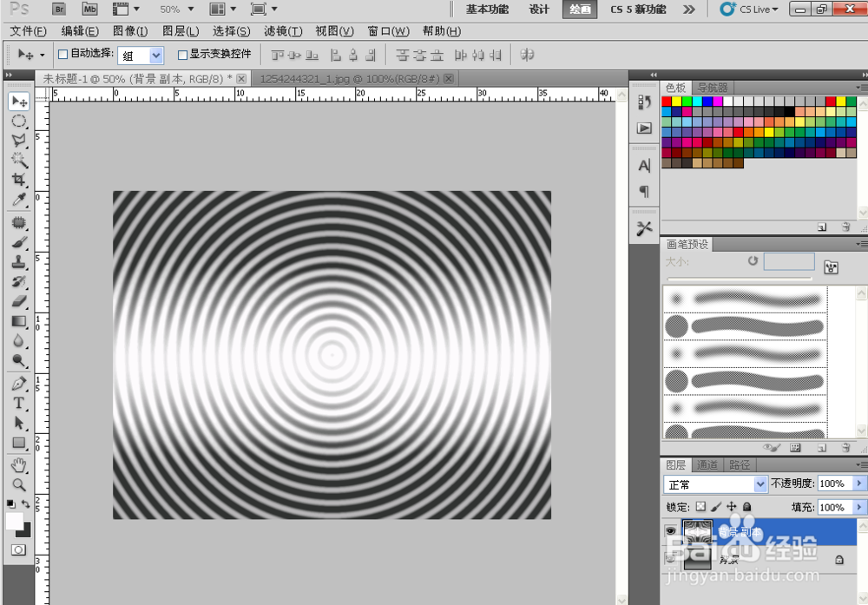Viewport: 868px width, 605px height.
Task: Switch to the 通道 channels tab
Action: tap(707, 464)
